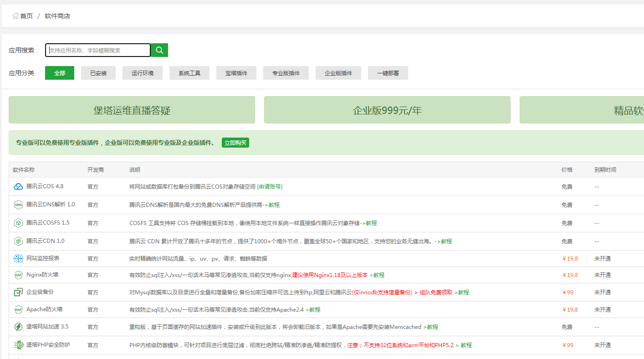Click the Nginx防火墙 shield icon

[x=18, y=275]
